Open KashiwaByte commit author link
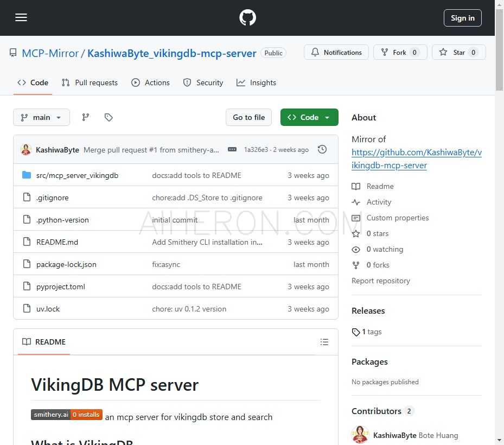Image resolution: width=504 pixels, height=445 pixels. 58,150
